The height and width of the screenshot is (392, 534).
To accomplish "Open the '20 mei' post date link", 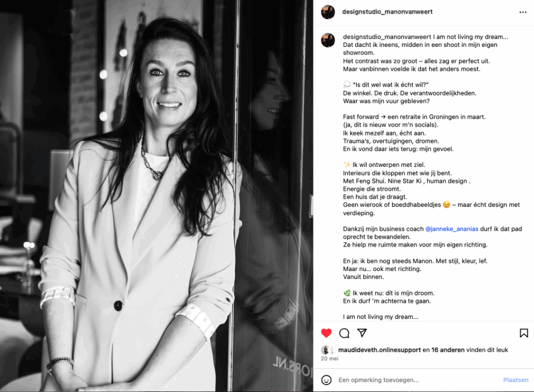I will coord(330,359).
